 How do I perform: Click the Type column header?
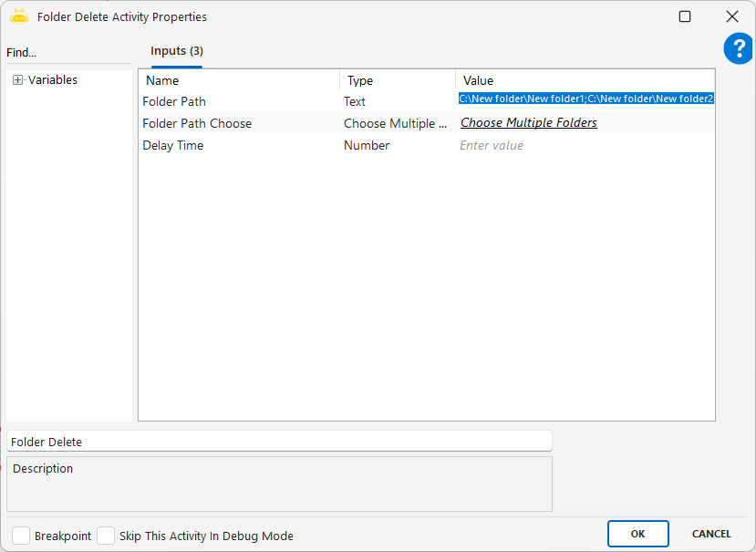[397, 80]
